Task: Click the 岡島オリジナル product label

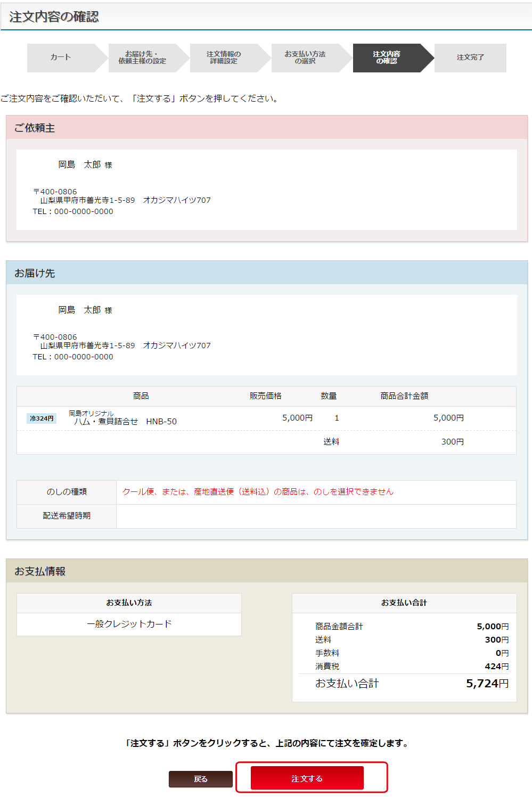Action: [91, 413]
